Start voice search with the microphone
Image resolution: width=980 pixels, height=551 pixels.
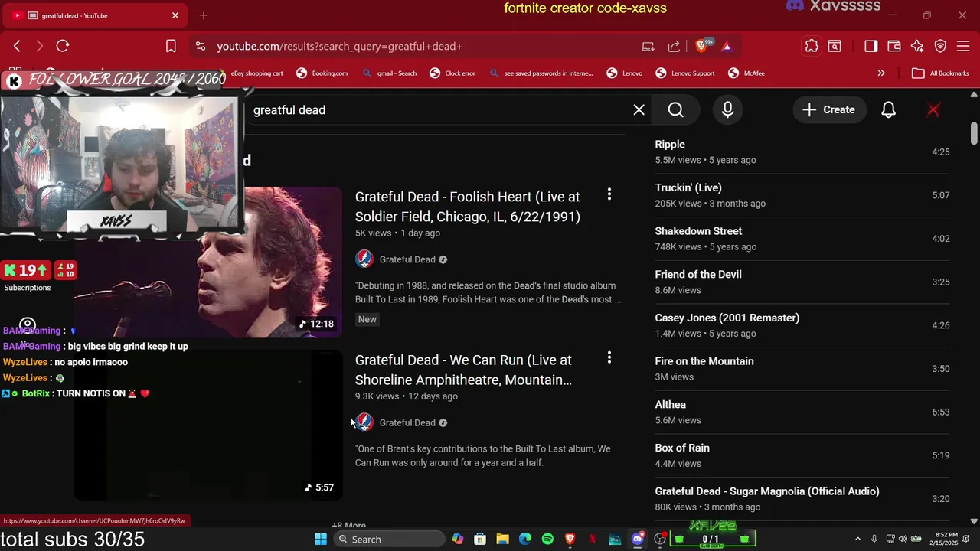tap(727, 110)
